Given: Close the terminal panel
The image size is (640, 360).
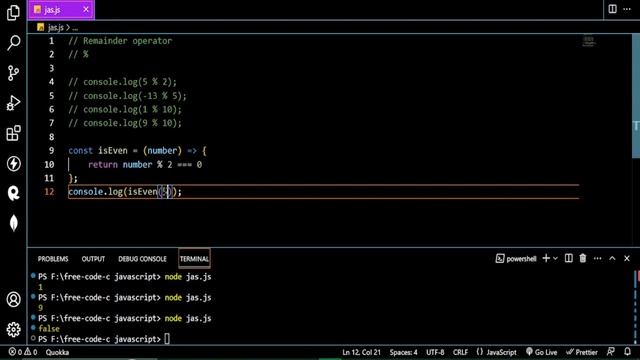Looking at the screenshot, I should [627, 258].
